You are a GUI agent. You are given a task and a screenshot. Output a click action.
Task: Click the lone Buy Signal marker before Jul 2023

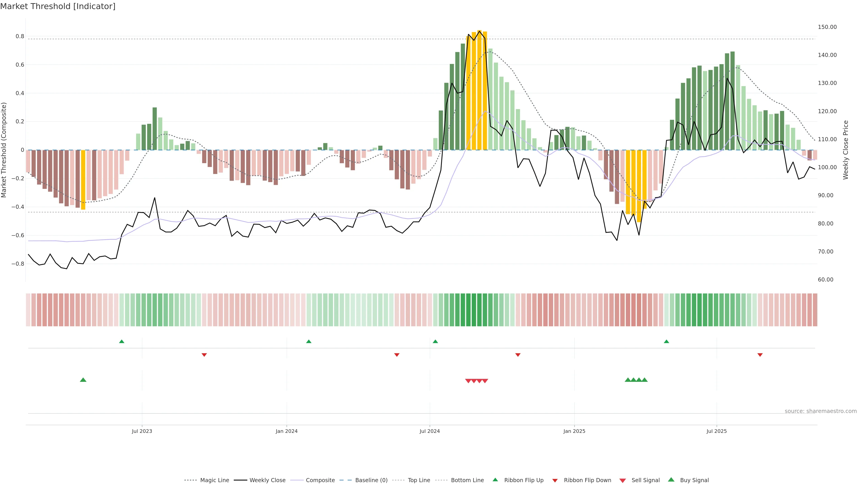83,380
